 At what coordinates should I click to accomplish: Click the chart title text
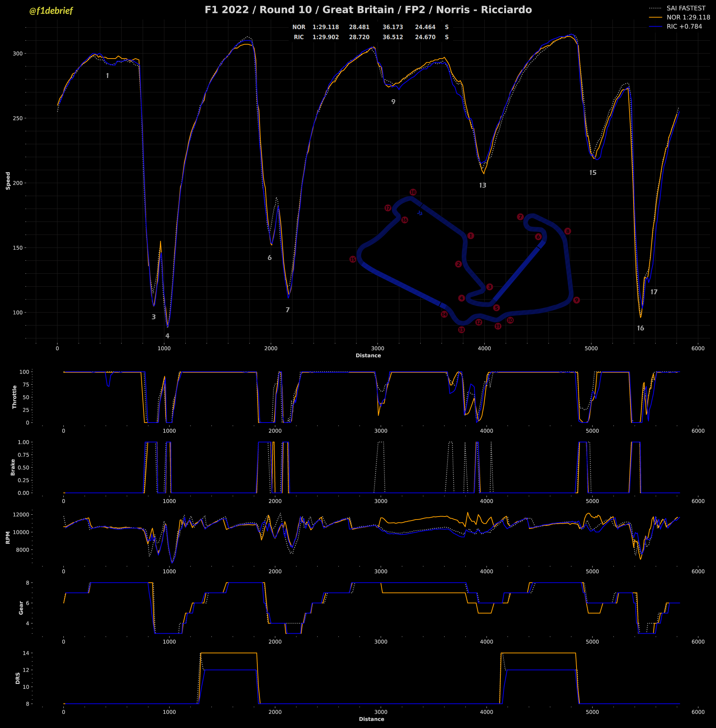pos(368,10)
